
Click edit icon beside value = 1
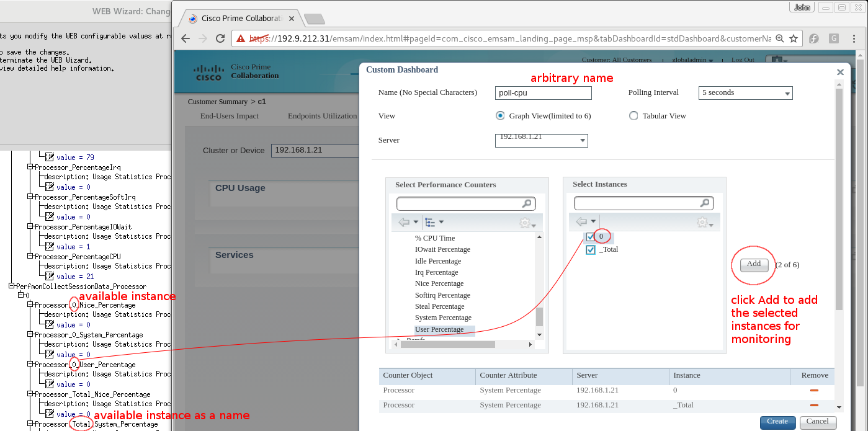50,246
